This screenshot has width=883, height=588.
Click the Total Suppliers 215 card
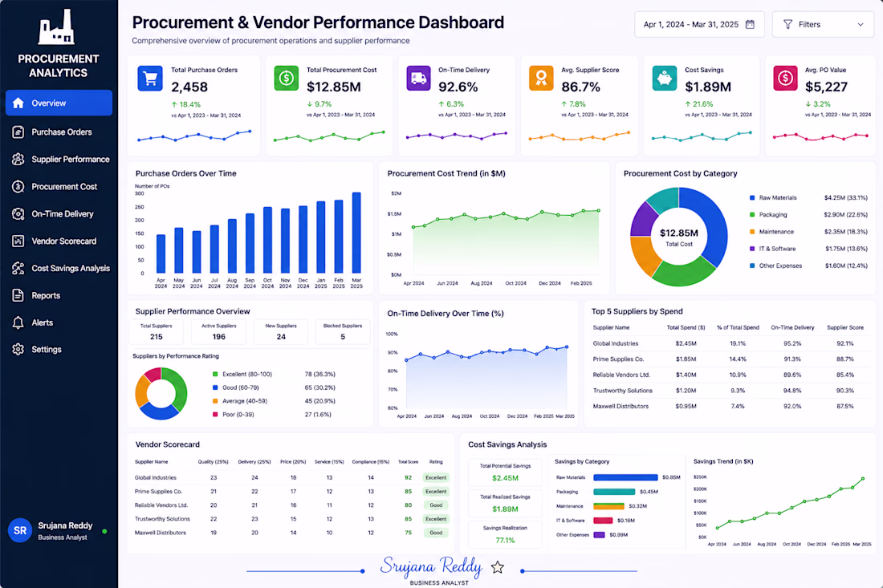(x=156, y=332)
